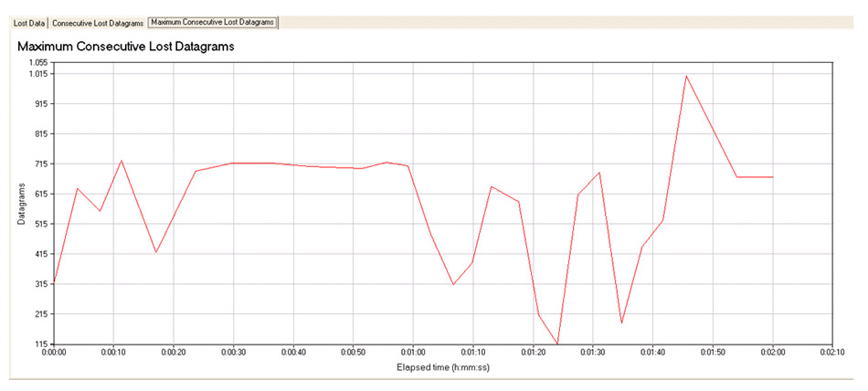Click the 0:02:10 end axis label

coord(832,353)
